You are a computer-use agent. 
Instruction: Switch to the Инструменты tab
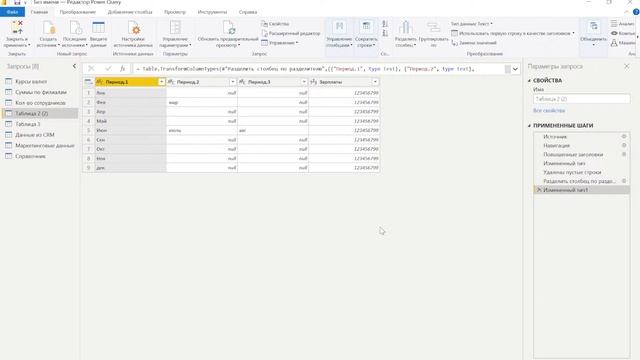pos(212,12)
